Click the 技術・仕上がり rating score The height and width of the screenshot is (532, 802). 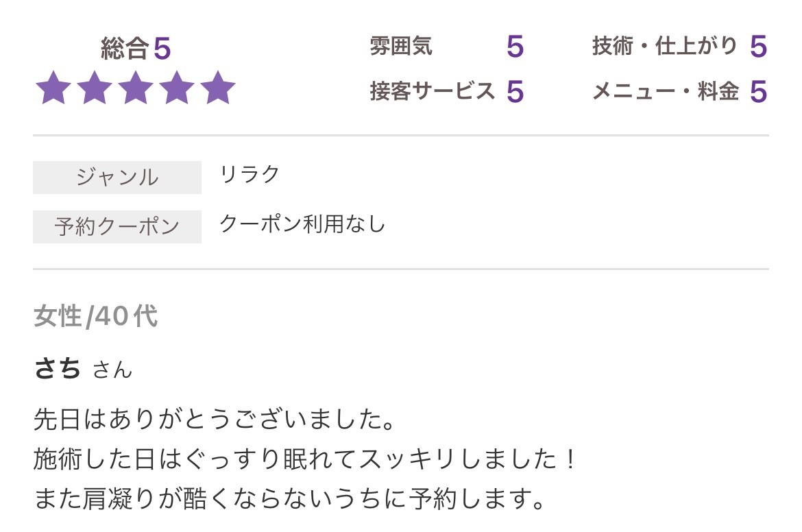point(757,47)
